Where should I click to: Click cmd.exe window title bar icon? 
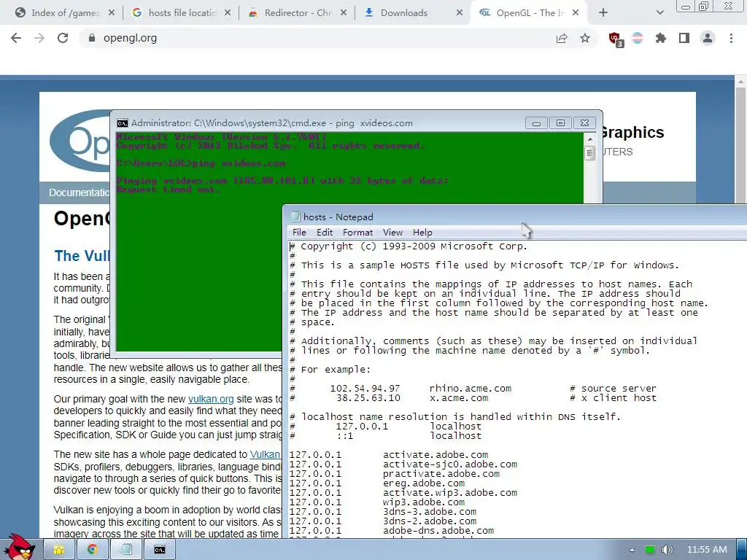123,122
